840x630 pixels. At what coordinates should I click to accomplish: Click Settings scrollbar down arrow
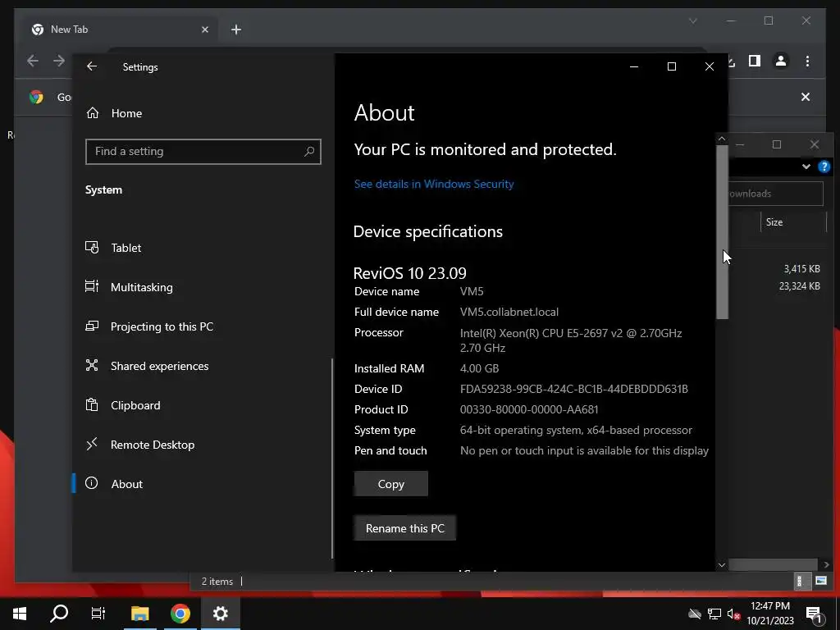[x=722, y=564]
